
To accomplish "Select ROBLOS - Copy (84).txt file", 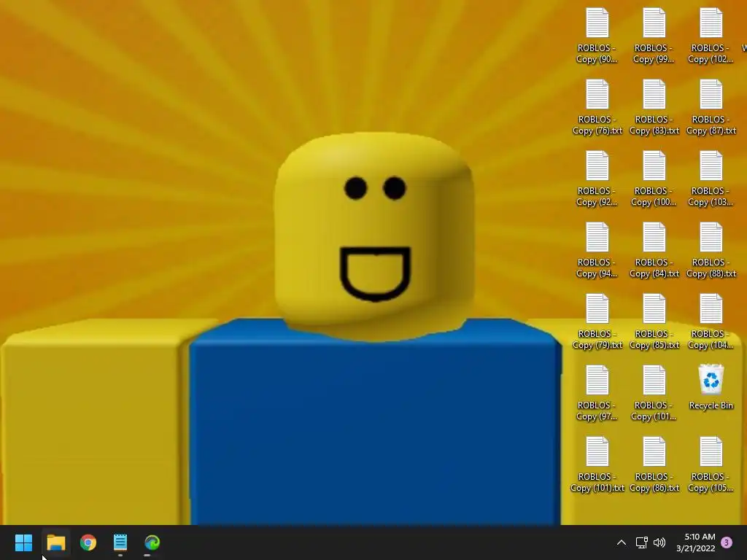I will [654, 251].
